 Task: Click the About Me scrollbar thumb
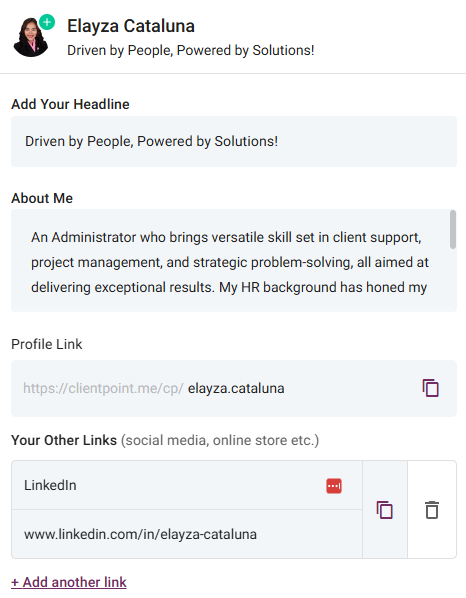pyautogui.click(x=453, y=229)
